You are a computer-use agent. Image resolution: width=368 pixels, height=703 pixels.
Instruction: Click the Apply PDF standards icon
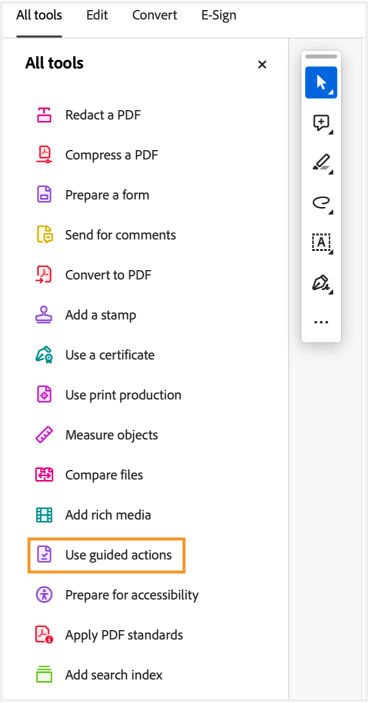click(44, 635)
